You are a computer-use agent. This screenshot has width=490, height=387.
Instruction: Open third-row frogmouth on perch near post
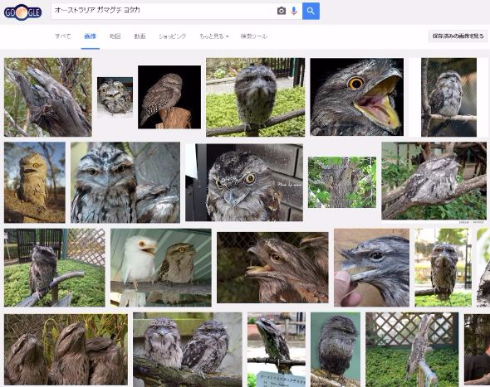pos(443,268)
